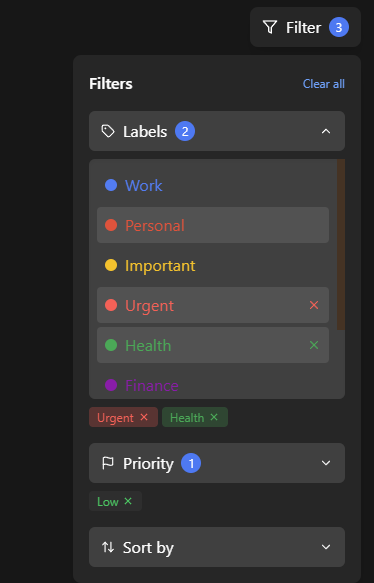Expand the Sort by dropdown chevron
This screenshot has height=583, width=374.
tap(326, 547)
